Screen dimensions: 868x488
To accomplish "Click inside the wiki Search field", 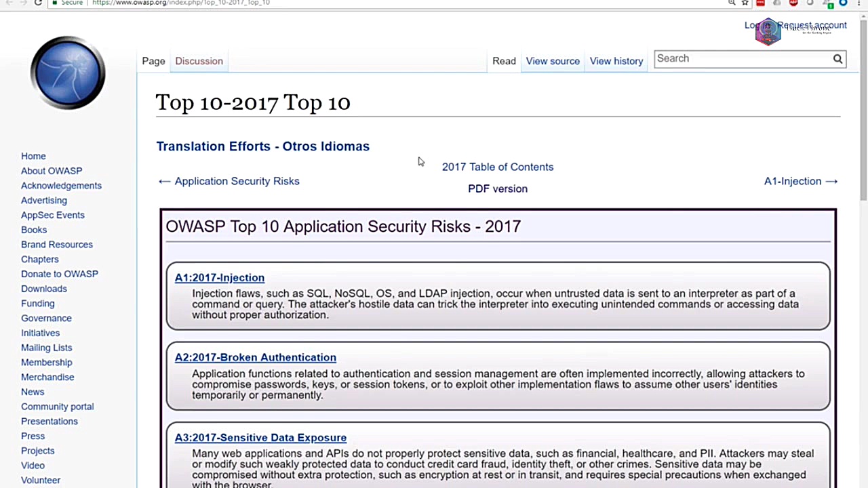I will pos(742,59).
